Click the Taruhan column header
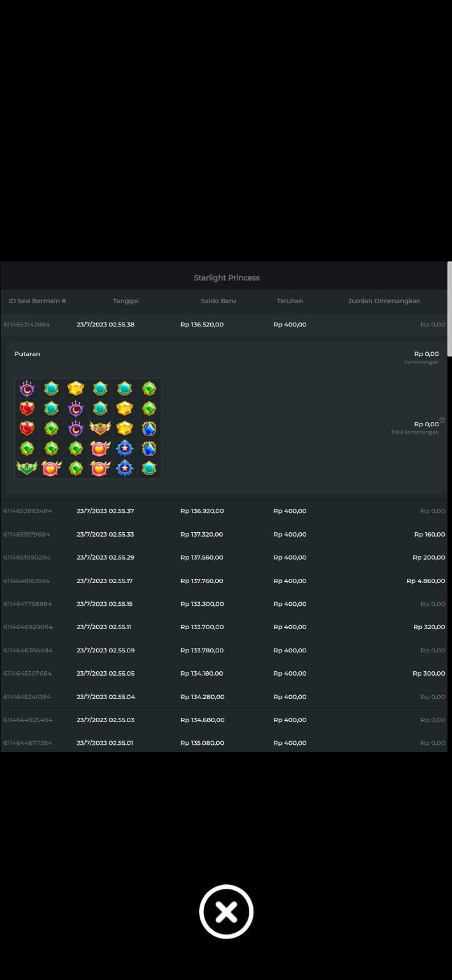The width and height of the screenshot is (452, 980). tap(290, 301)
